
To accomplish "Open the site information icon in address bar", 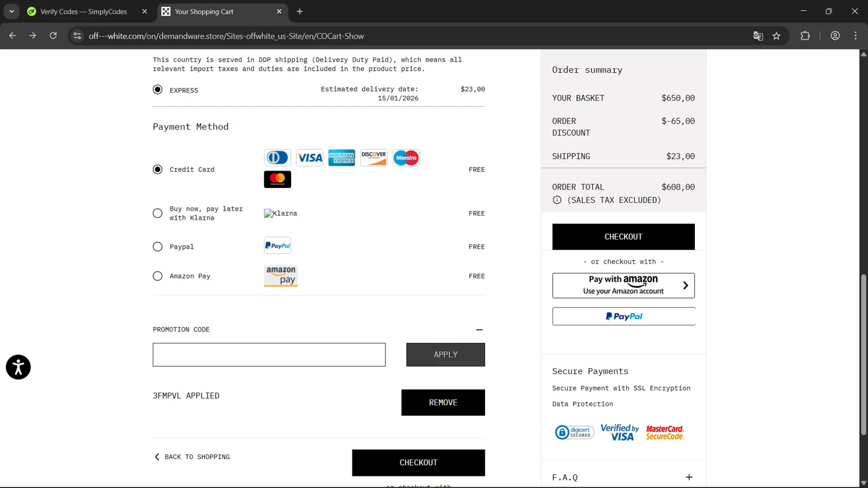I will coord(77,36).
